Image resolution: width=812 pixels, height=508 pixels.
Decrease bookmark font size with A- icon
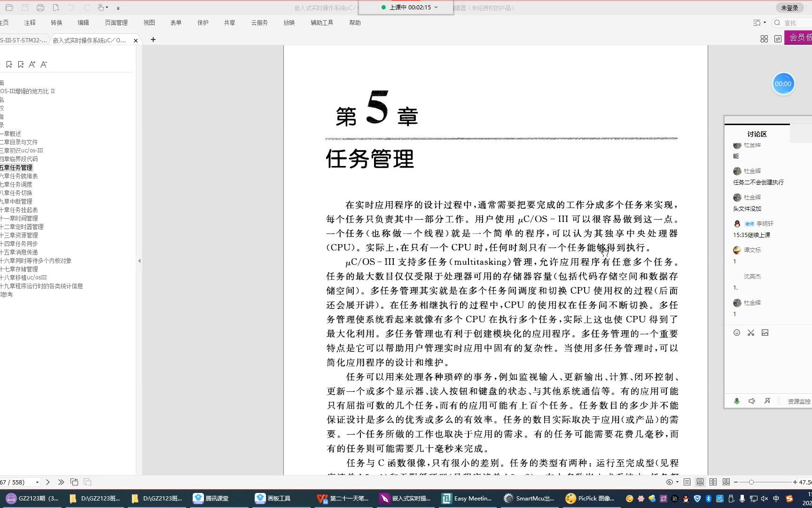[44, 64]
